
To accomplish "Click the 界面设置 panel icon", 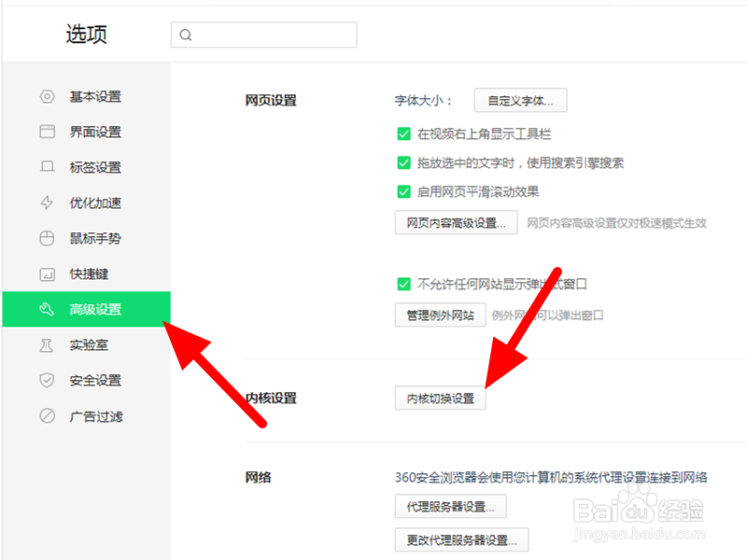I will click(47, 132).
